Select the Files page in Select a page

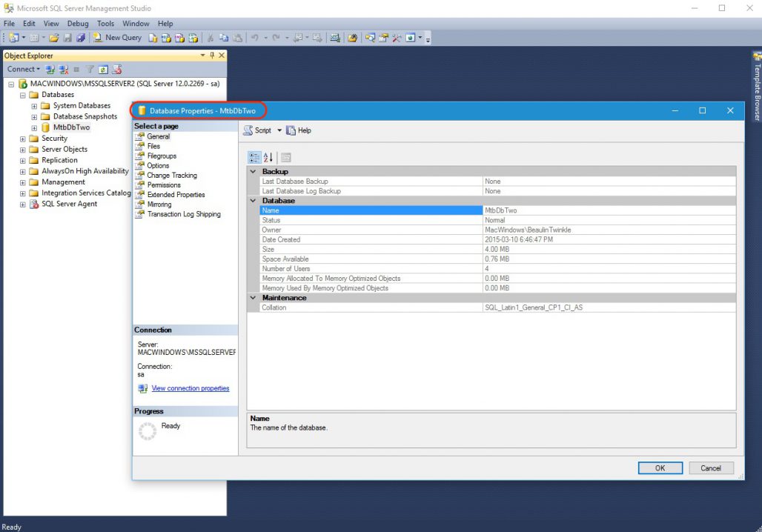153,146
